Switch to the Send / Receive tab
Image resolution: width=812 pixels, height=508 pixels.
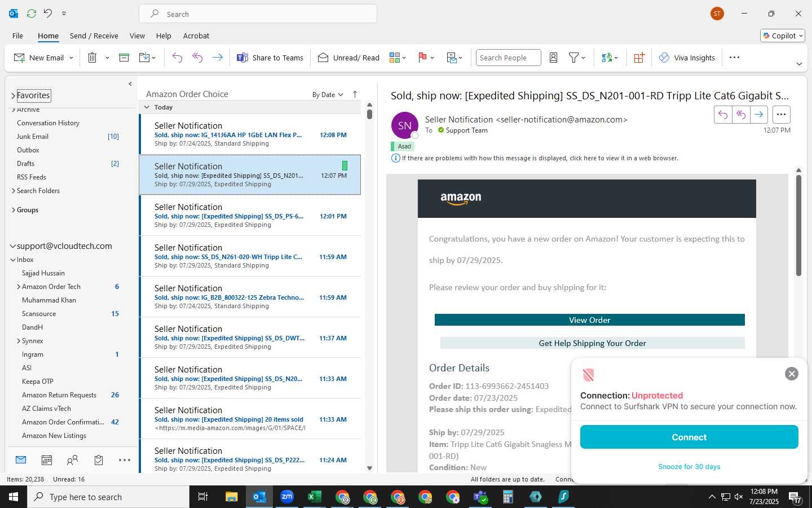tap(94, 36)
